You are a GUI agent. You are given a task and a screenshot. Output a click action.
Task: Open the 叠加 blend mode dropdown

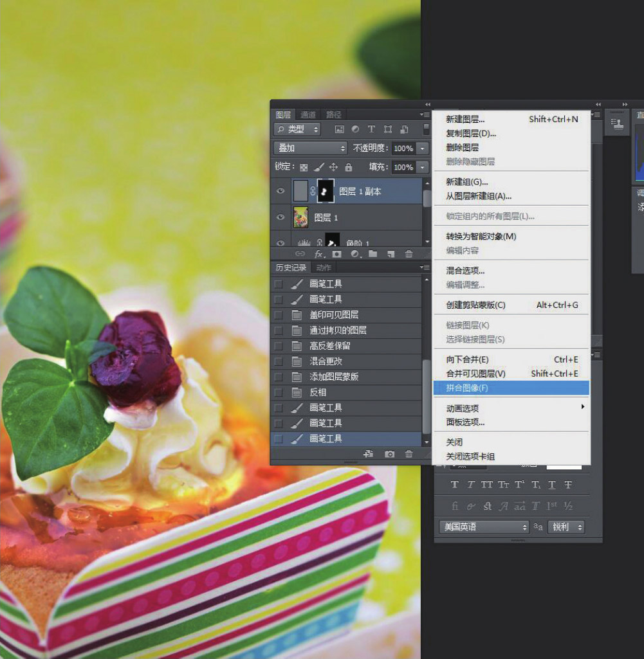coord(309,149)
